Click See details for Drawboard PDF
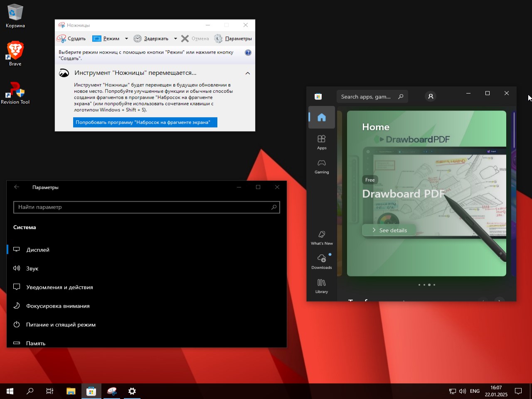 point(389,230)
